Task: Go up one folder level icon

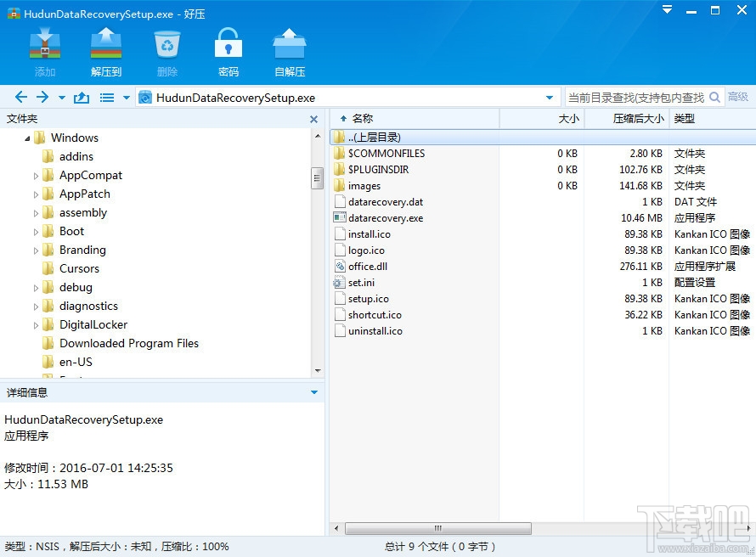Action: 82,98
